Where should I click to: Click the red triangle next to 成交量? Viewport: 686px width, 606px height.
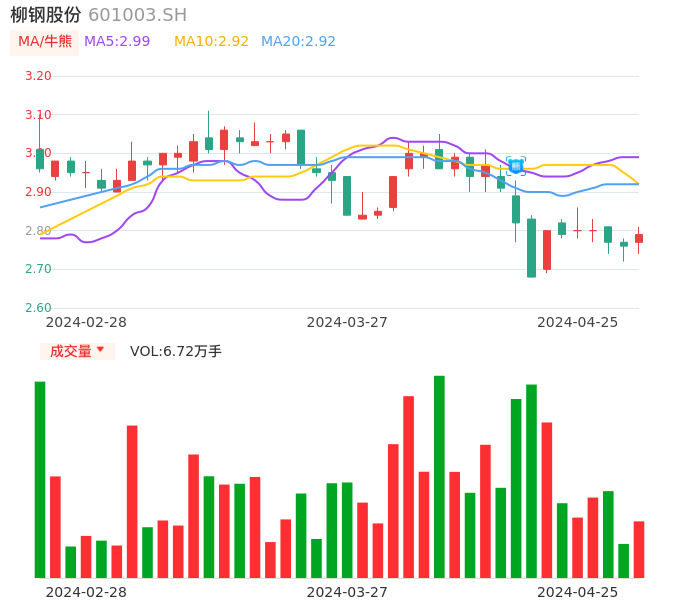pos(100,350)
